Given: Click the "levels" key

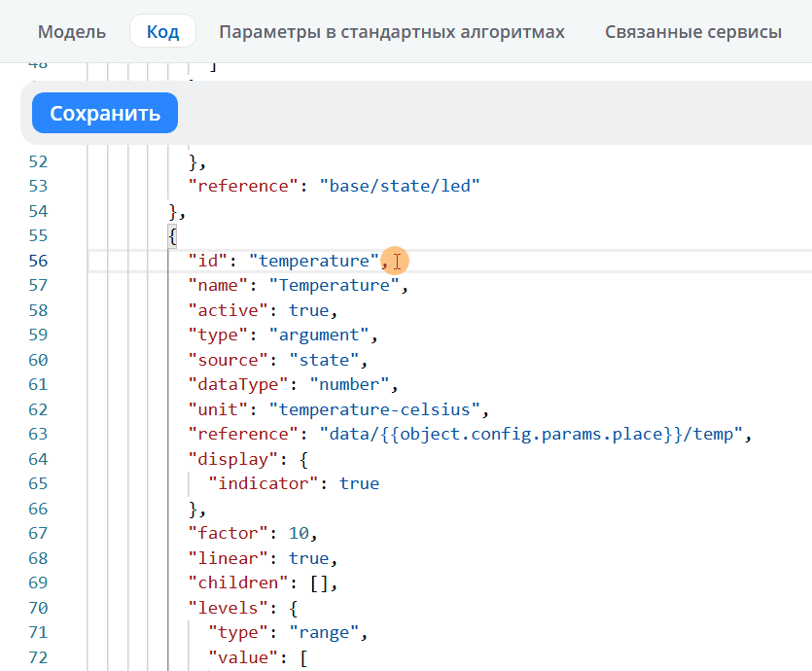Looking at the screenshot, I should coord(228,608).
